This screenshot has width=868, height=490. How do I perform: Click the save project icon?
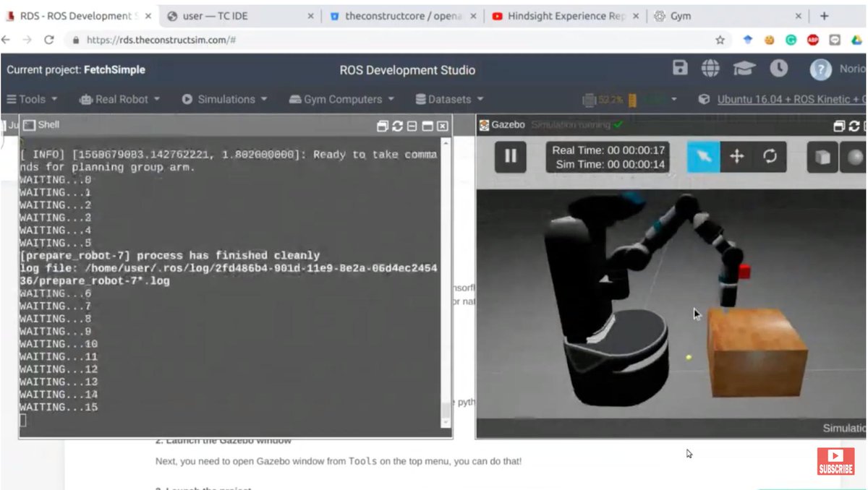click(680, 69)
